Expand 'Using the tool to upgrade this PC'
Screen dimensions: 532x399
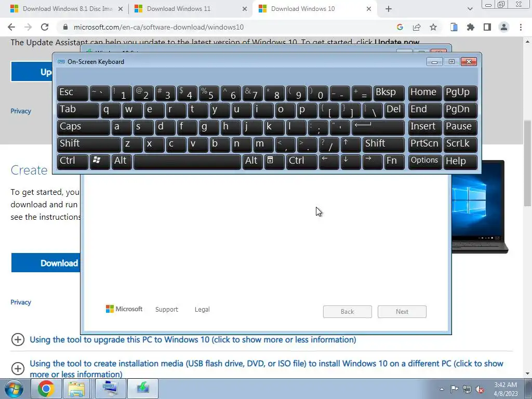pos(193,340)
